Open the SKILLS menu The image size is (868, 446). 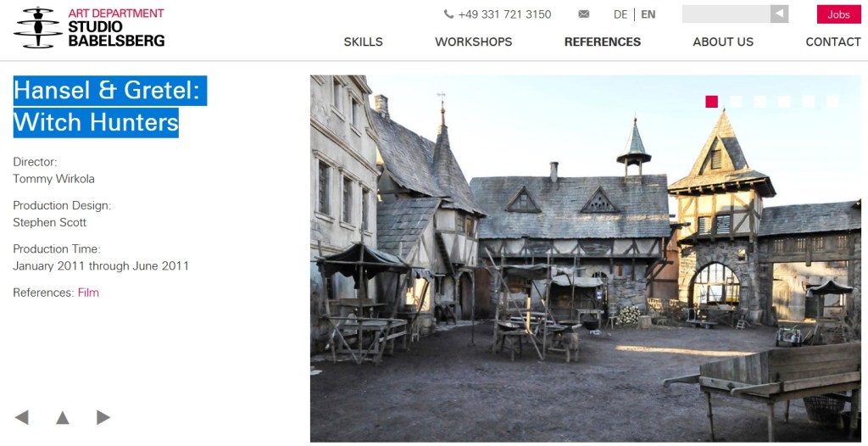(363, 42)
